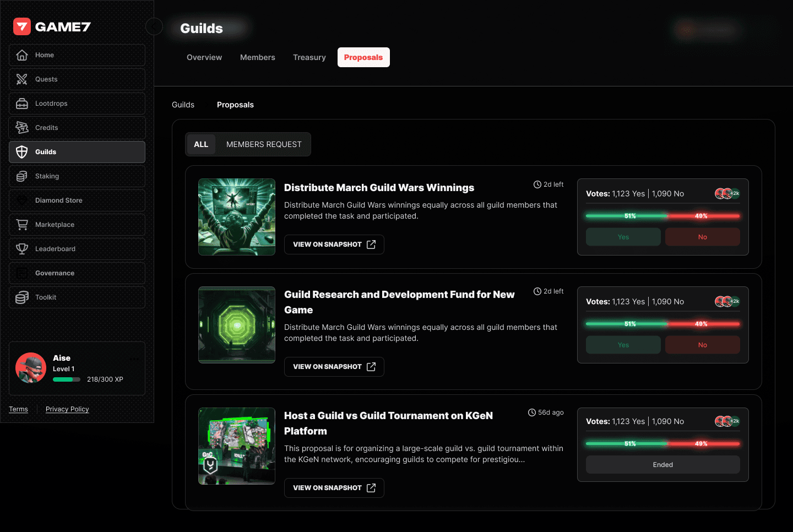Open the Lootdrops section
793x532 pixels.
coord(77,104)
